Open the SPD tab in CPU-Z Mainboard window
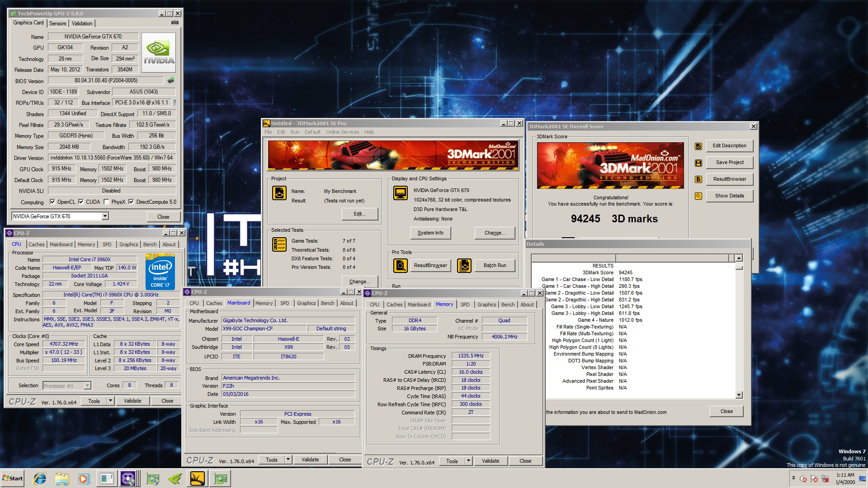This screenshot has height=488, width=868. (x=284, y=304)
